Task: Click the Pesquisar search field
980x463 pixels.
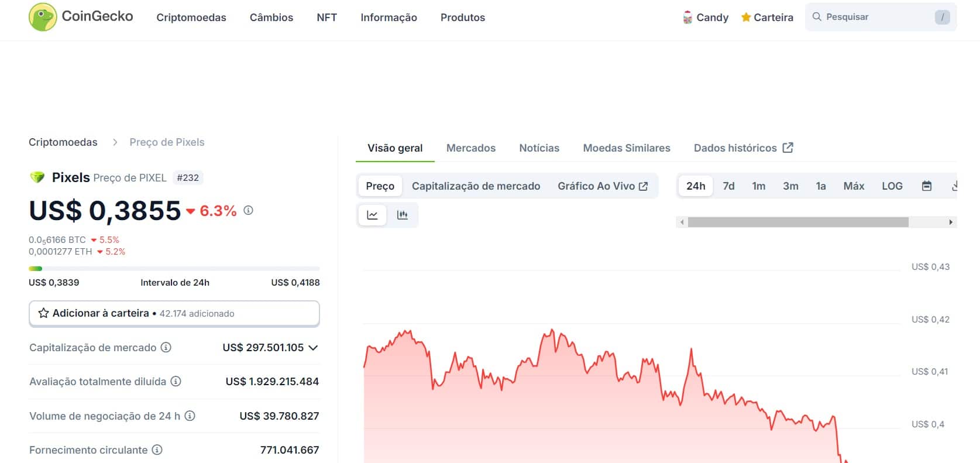Action: [x=881, y=17]
